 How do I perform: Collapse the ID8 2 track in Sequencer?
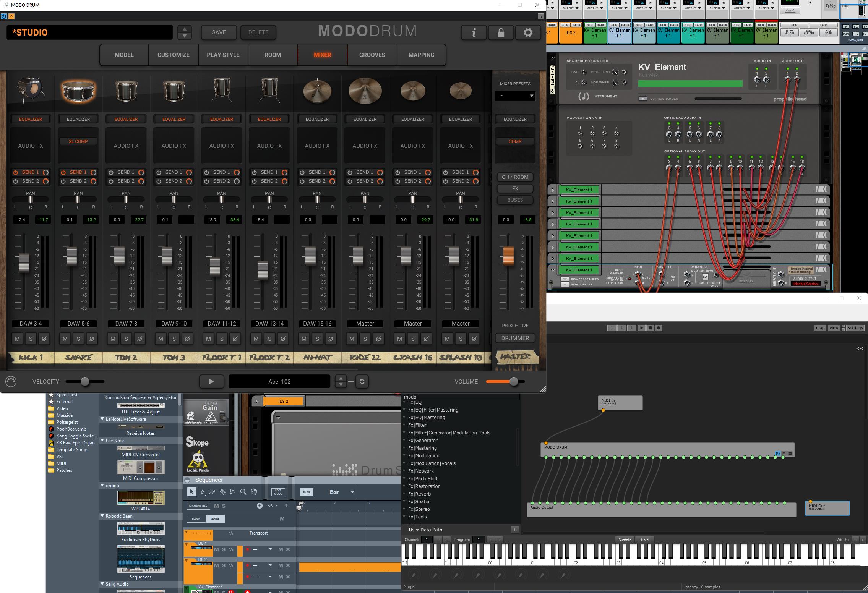click(x=186, y=561)
